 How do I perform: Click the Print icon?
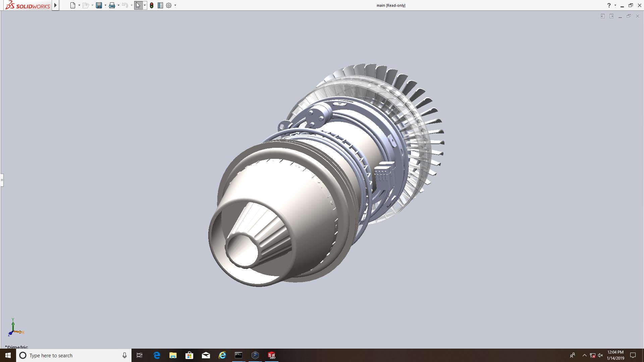[112, 5]
